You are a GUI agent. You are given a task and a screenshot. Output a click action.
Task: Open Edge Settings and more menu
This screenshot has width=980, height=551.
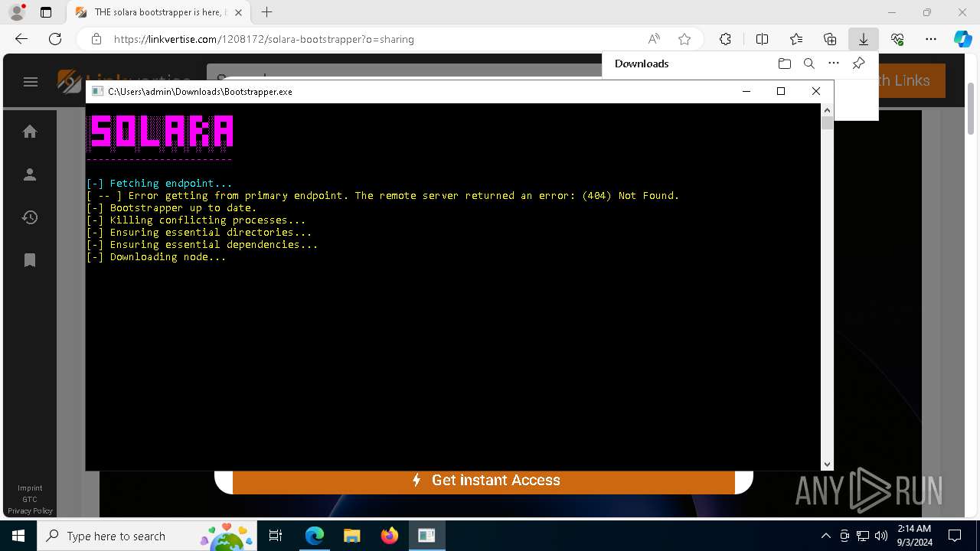click(x=931, y=39)
